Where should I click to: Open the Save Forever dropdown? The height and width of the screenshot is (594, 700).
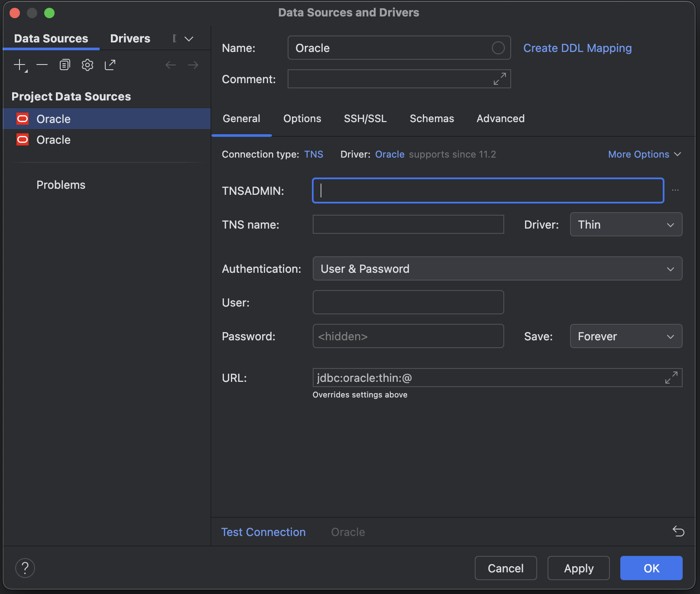pyautogui.click(x=626, y=336)
